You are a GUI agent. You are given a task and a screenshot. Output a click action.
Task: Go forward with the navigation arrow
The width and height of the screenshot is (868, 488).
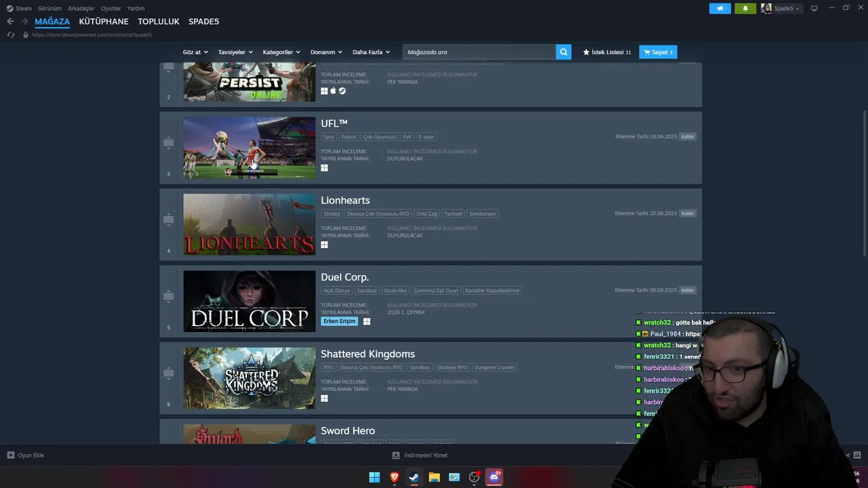tap(24, 21)
